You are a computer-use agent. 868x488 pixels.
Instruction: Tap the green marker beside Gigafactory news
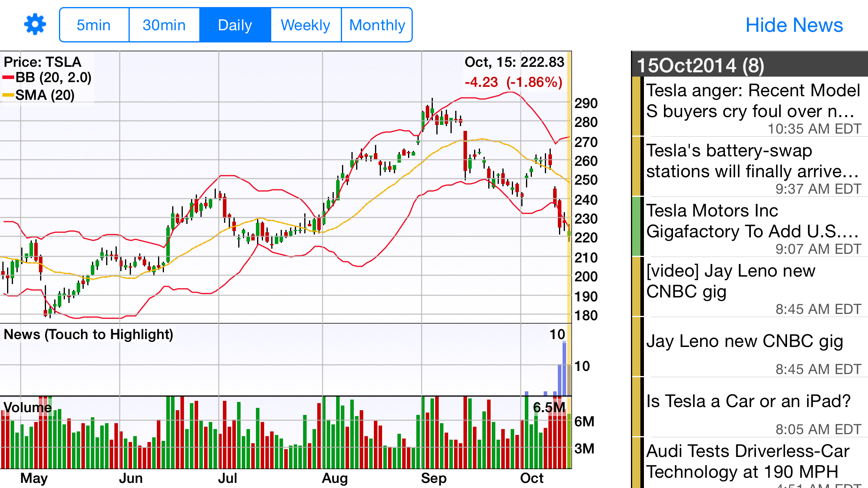636,227
